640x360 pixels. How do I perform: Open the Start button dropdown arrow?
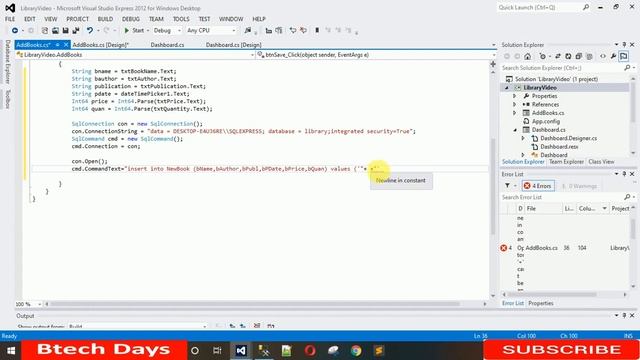coord(148,31)
